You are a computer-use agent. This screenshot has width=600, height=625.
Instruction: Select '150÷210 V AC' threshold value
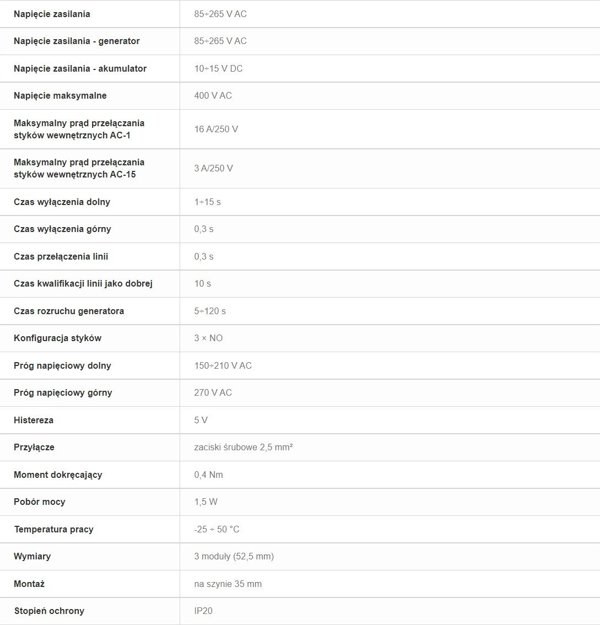[223, 366]
